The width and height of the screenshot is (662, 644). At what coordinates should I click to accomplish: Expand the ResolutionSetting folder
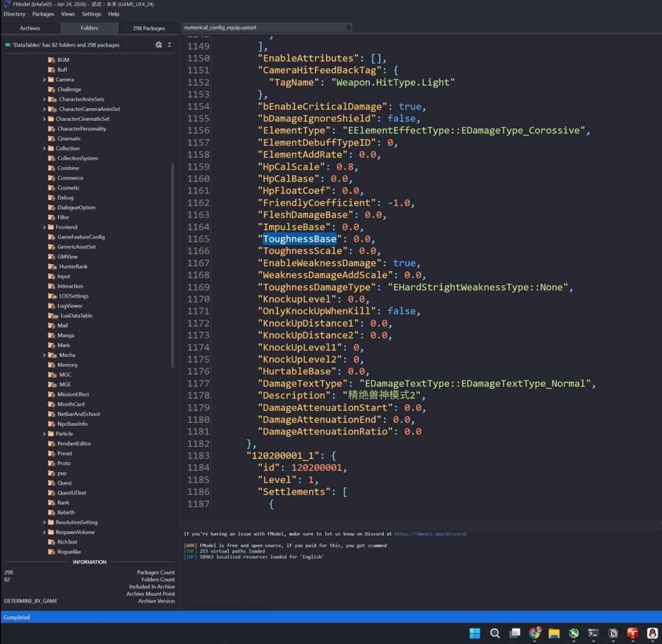point(44,522)
